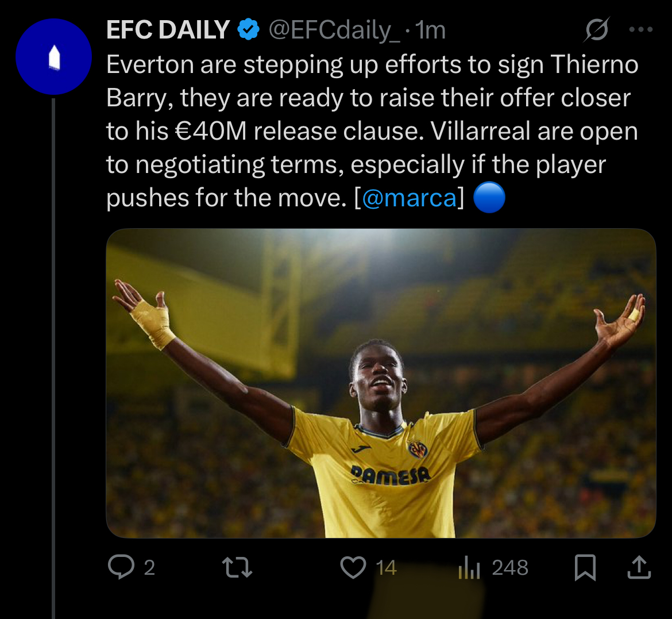Image resolution: width=672 pixels, height=619 pixels.
Task: Like the post with the heart icon
Action: pyautogui.click(x=353, y=568)
